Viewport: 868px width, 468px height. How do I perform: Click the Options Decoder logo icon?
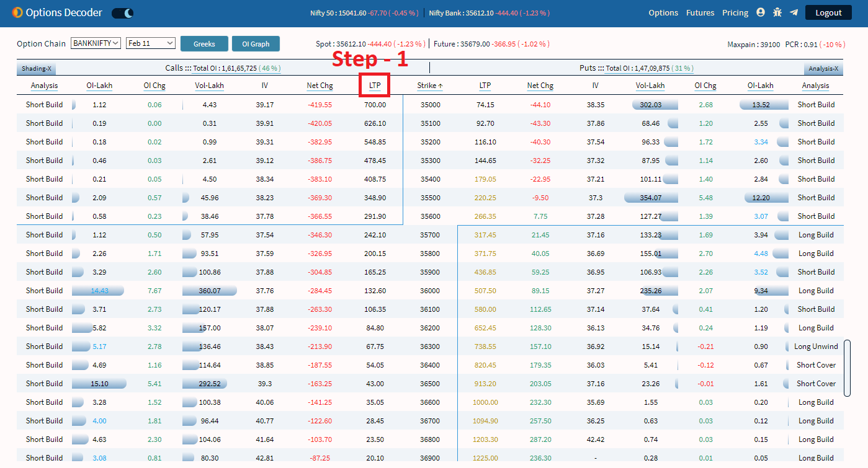point(17,12)
